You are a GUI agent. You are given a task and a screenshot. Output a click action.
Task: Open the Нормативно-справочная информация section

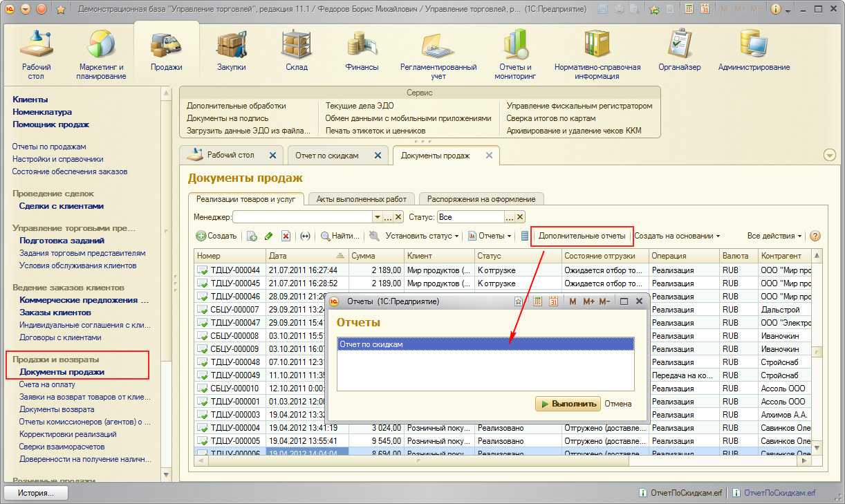tap(597, 54)
